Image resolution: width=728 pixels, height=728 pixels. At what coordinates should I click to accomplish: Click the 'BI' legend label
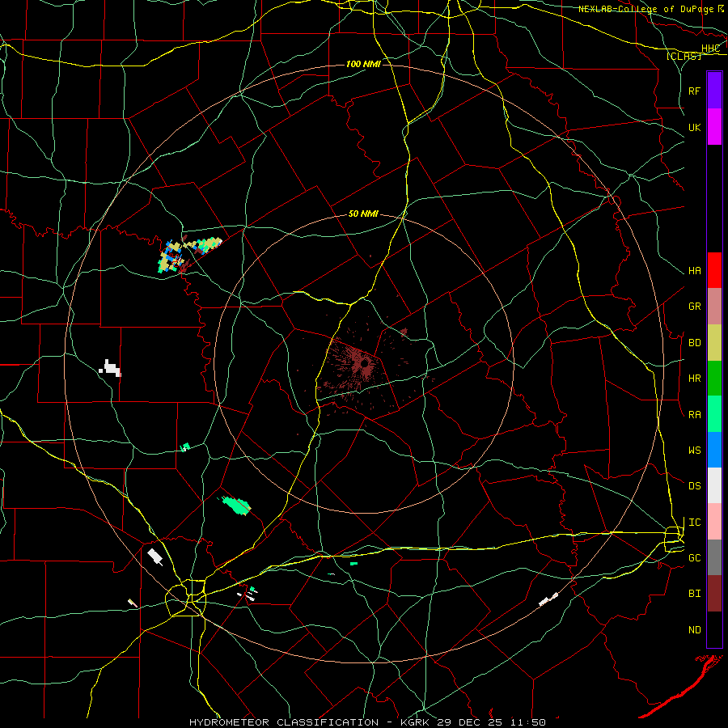point(694,594)
